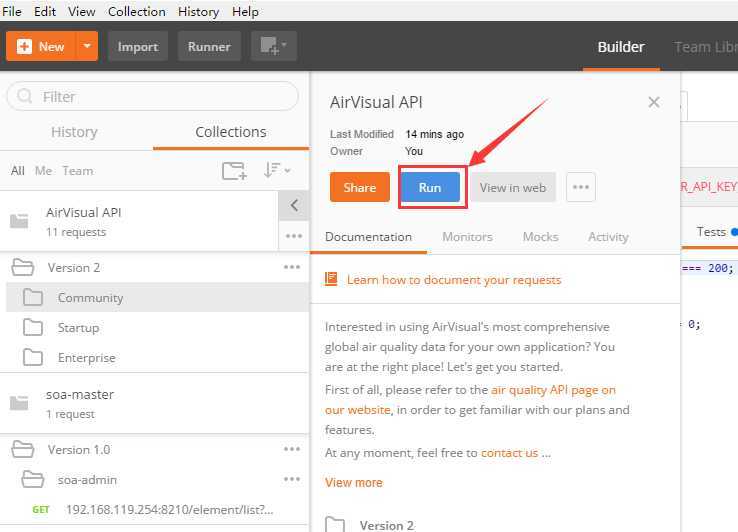Click the documentation book icon
Screen dimensions: 738x532
click(x=331, y=279)
